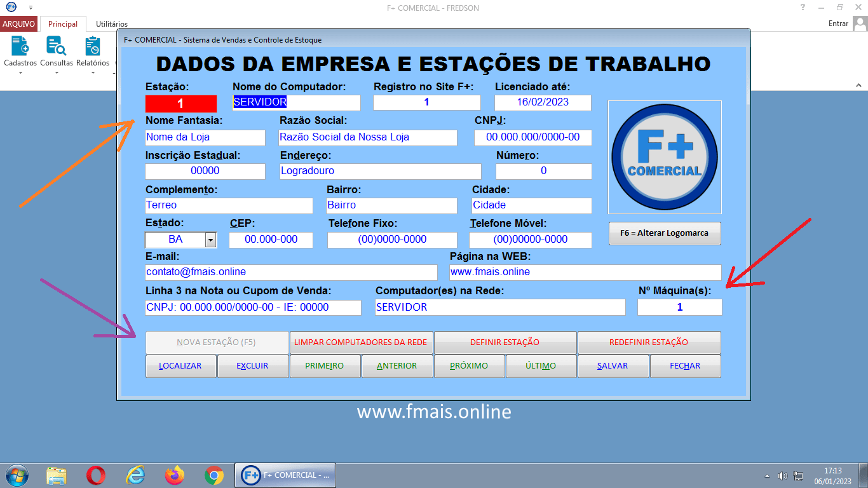Expand the Estado dropdown arrow
Image resolution: width=868 pixels, height=488 pixels.
click(210, 240)
